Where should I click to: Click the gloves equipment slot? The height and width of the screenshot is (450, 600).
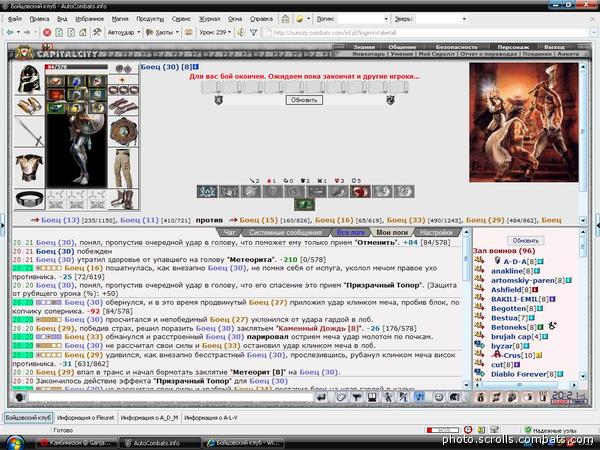coord(124,106)
